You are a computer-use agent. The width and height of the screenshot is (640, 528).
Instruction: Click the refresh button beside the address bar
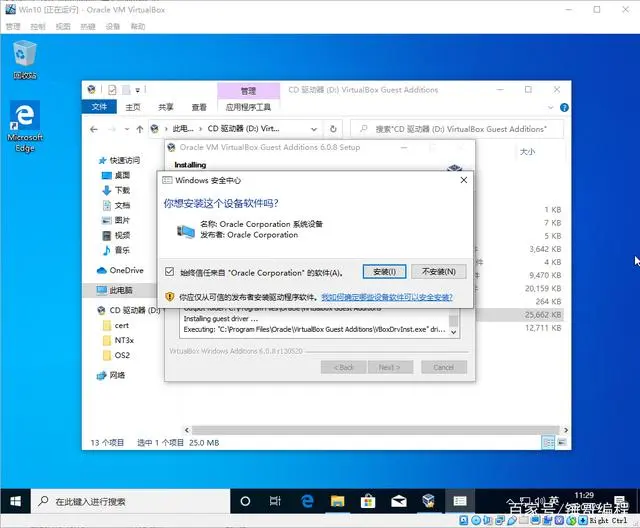[333, 129]
